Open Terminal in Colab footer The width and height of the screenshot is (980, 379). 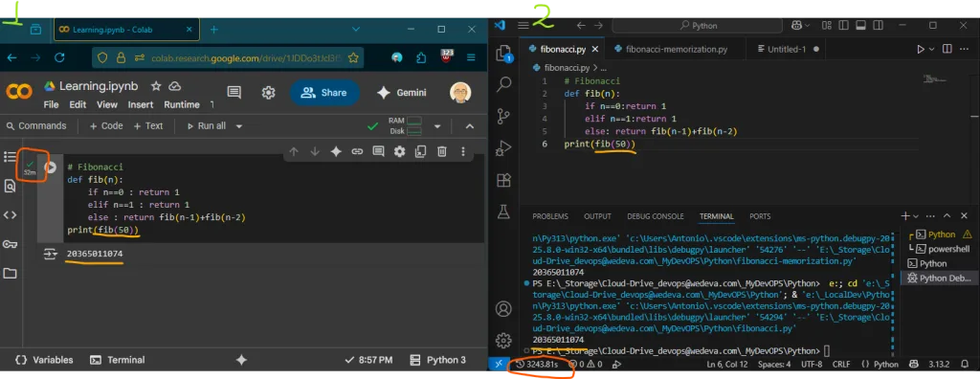(x=118, y=360)
